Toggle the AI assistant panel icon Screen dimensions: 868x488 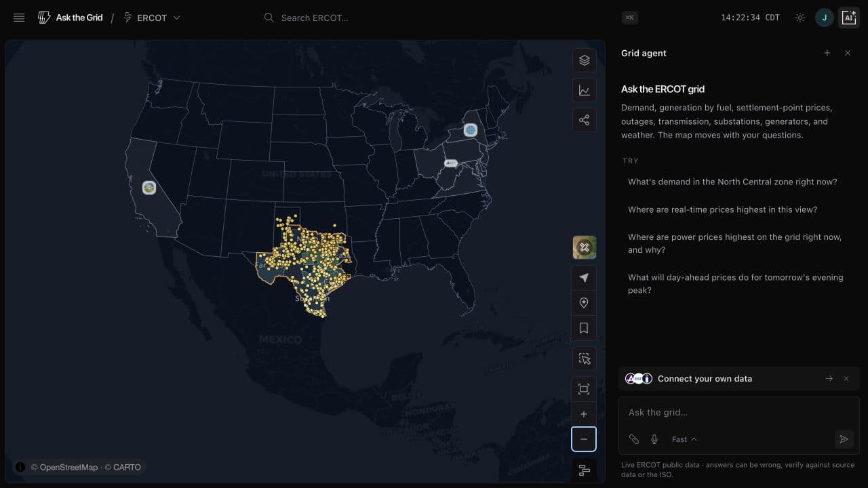tap(849, 18)
